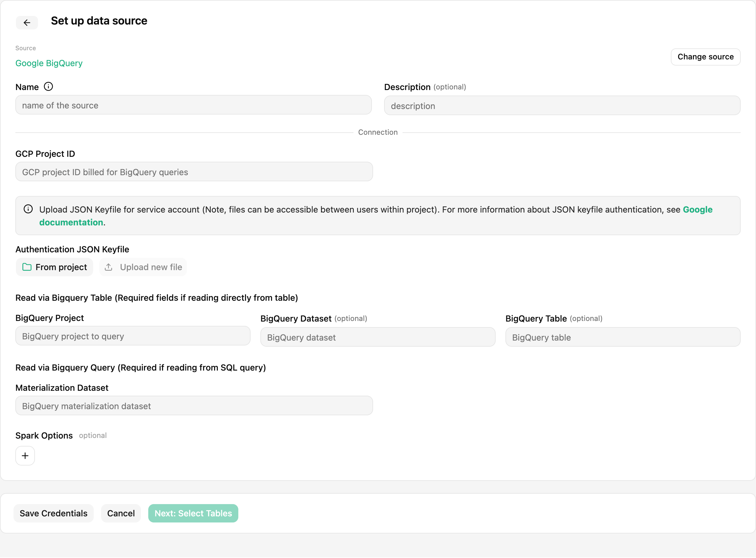Click Save Credentials
756x558 pixels.
click(x=53, y=513)
